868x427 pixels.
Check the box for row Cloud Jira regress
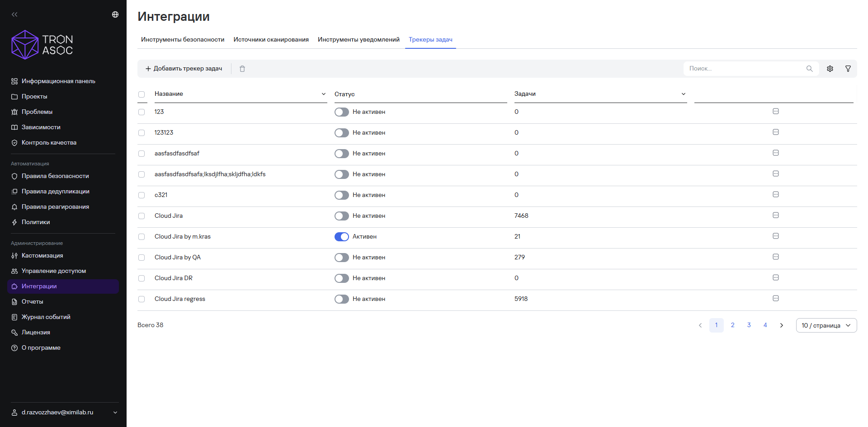[142, 299]
